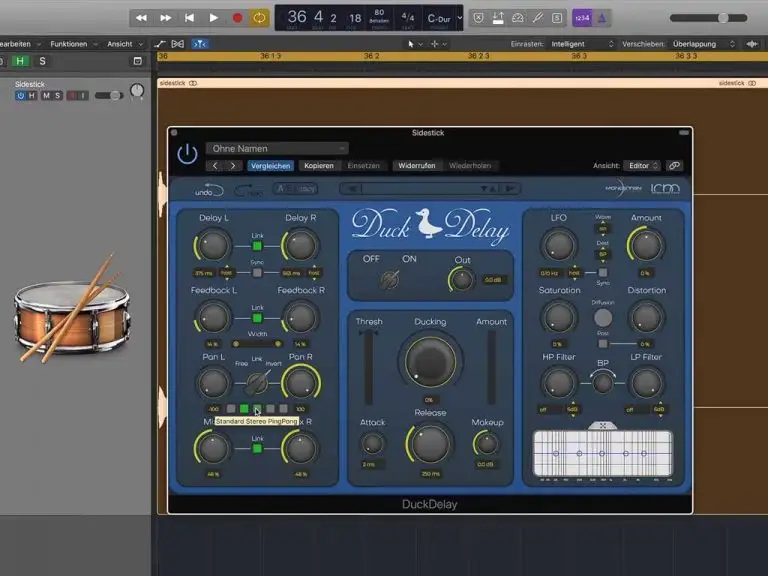The image size is (768, 576).
Task: Open the Einrasten Intelligent dropdown
Action: point(582,44)
